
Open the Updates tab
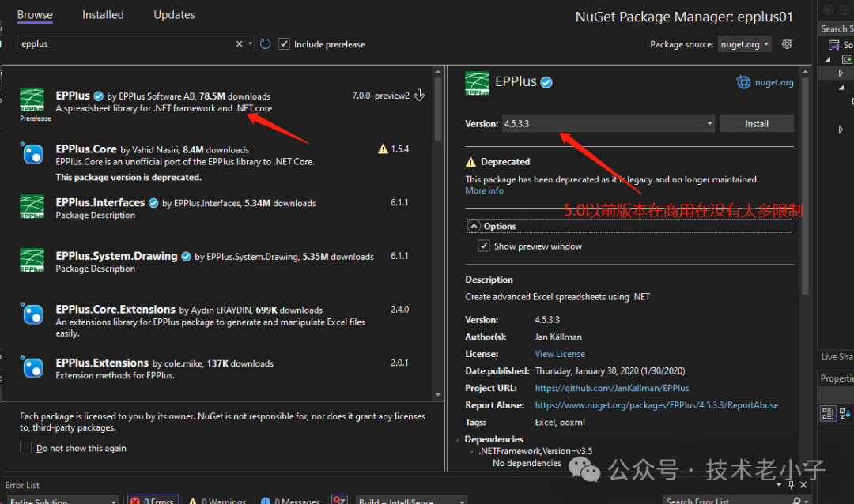(x=174, y=15)
